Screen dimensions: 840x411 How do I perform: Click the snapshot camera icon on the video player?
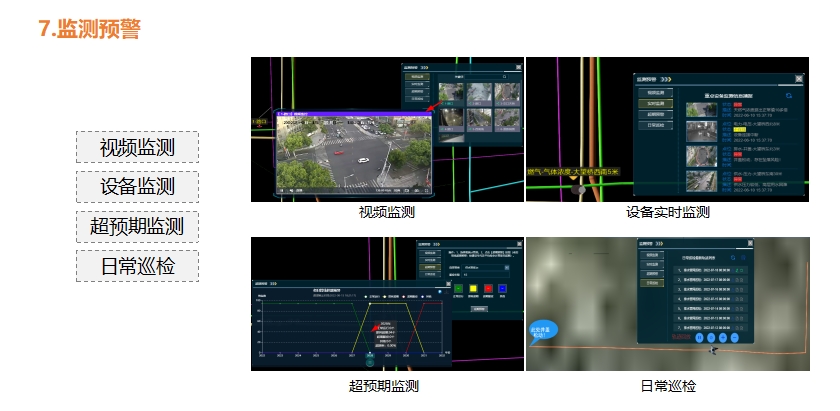[407, 190]
